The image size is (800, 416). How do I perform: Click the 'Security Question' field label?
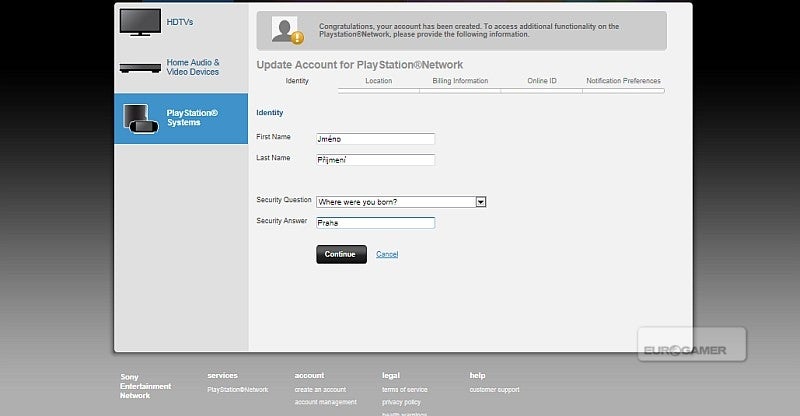coord(284,200)
